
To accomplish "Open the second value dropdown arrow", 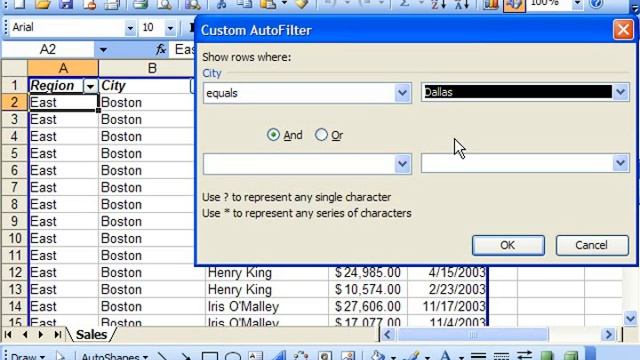I will [620, 163].
